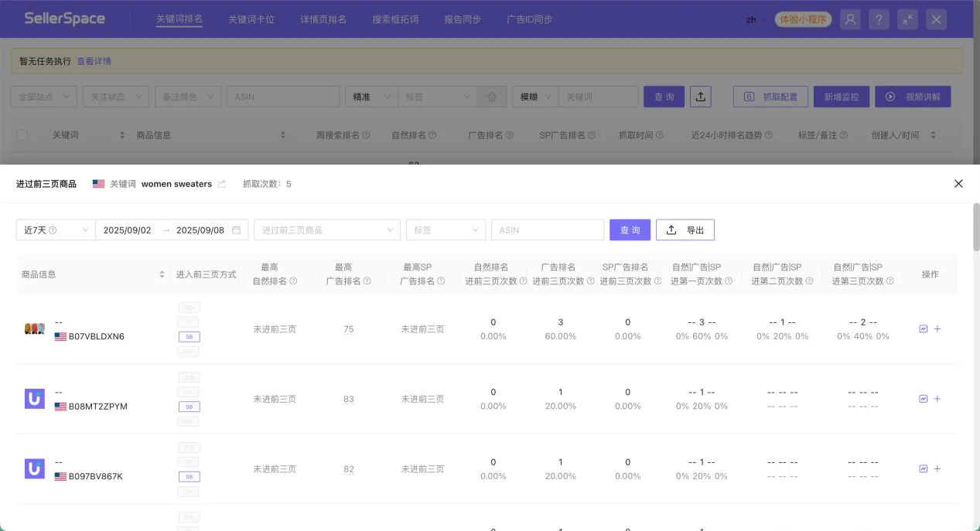Click the tag shop icon beside 标签 filter

click(492, 97)
